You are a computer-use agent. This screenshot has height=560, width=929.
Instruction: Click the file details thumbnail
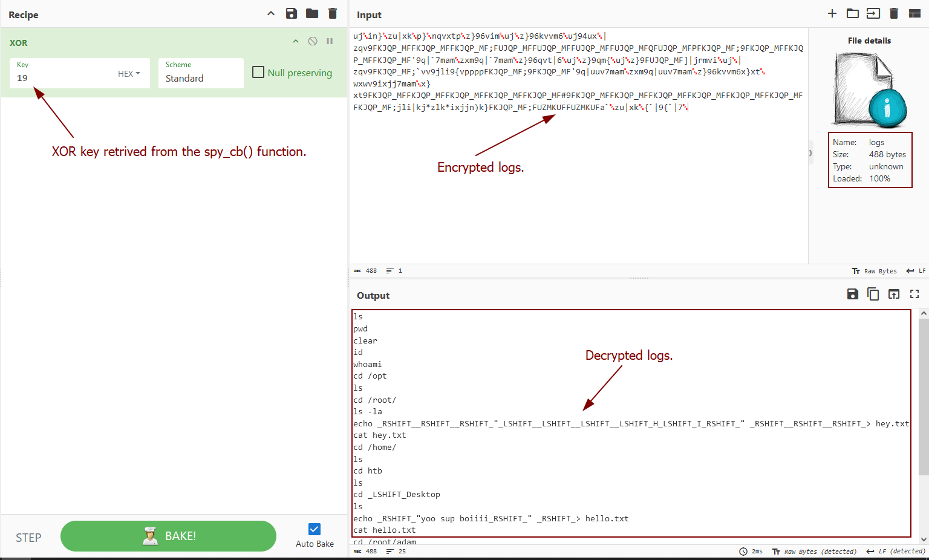pyautogui.click(x=870, y=90)
